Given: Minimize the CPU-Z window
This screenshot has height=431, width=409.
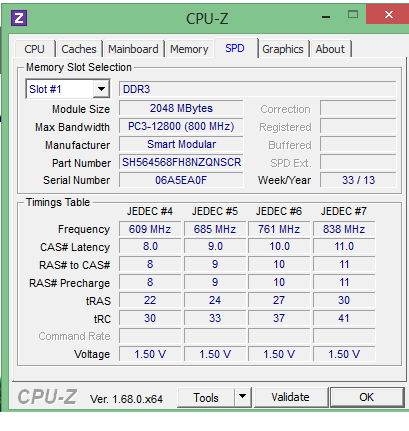Looking at the screenshot, I should tap(326, 16).
